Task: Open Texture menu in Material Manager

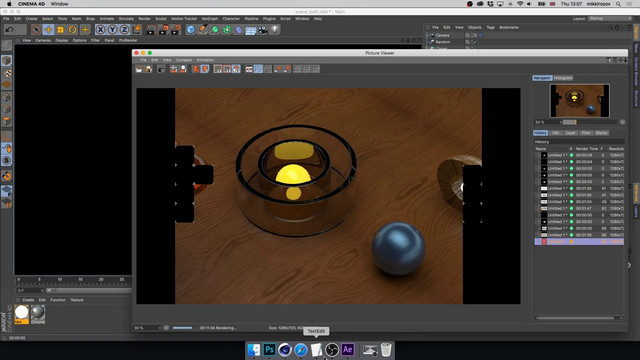Action: 77,300
